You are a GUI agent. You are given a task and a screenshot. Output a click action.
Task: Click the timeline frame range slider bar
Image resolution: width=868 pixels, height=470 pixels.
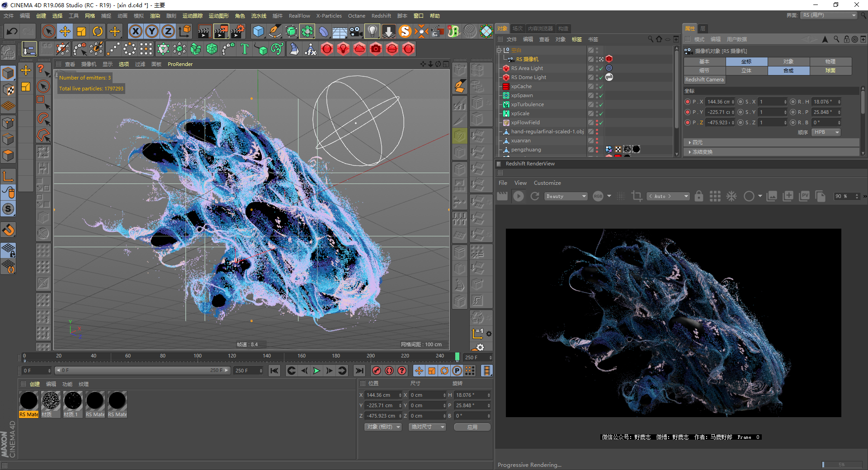pyautogui.click(x=142, y=371)
